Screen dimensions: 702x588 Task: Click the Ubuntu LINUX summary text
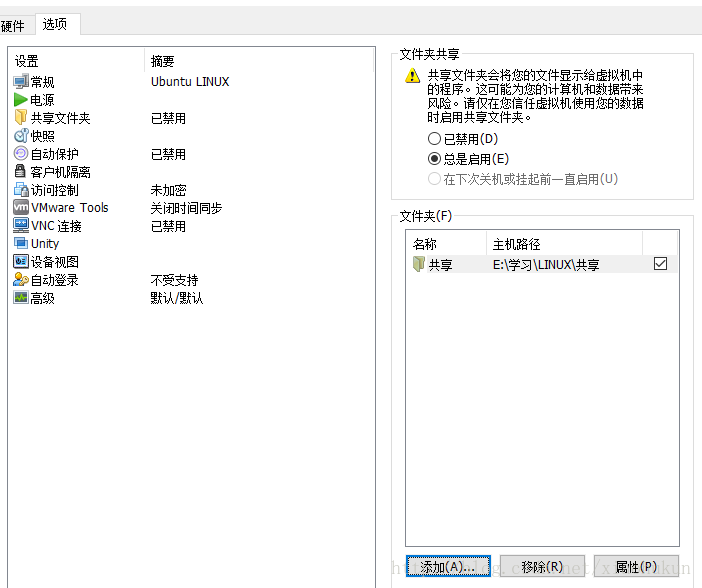coord(190,82)
